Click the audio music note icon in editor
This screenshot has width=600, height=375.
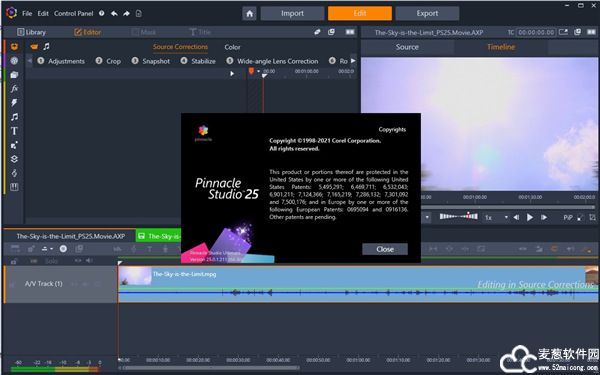46,47
